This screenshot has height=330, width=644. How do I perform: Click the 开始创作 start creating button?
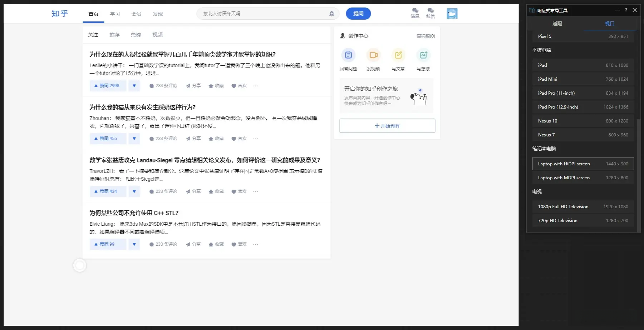[387, 126]
